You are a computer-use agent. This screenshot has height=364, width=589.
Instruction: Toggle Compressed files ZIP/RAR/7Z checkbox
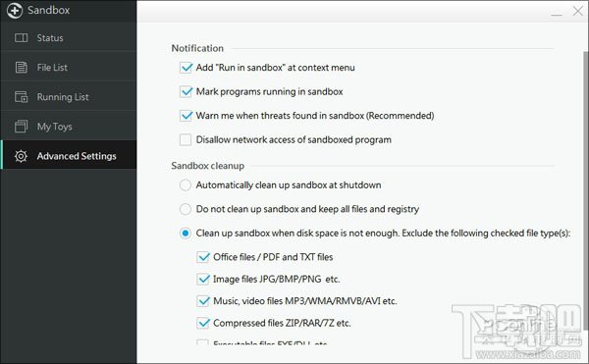click(x=203, y=323)
